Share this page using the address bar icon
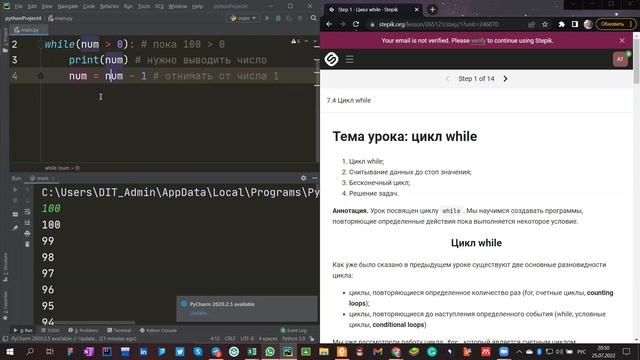This screenshot has width=640, height=360. tap(531, 24)
